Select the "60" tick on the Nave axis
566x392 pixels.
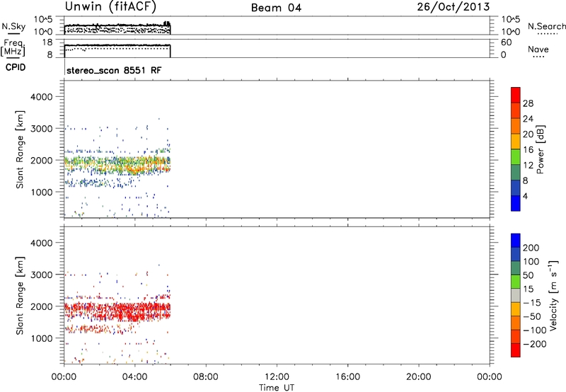tap(506, 42)
